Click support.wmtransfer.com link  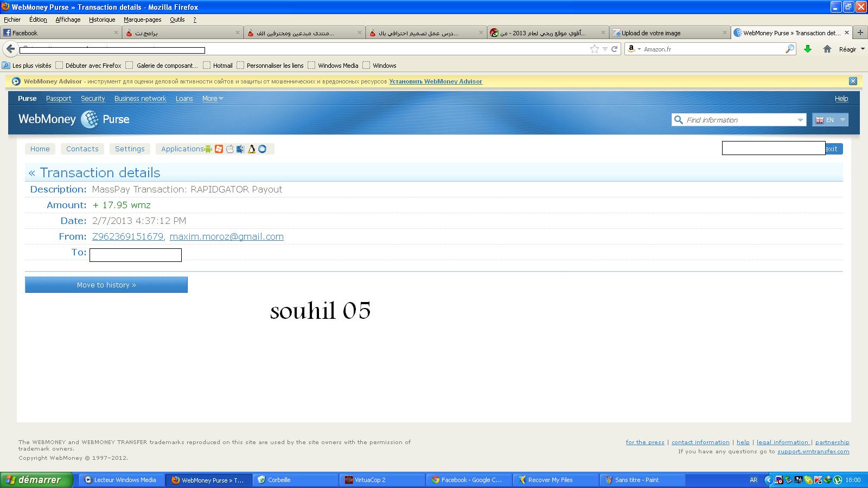(x=813, y=451)
